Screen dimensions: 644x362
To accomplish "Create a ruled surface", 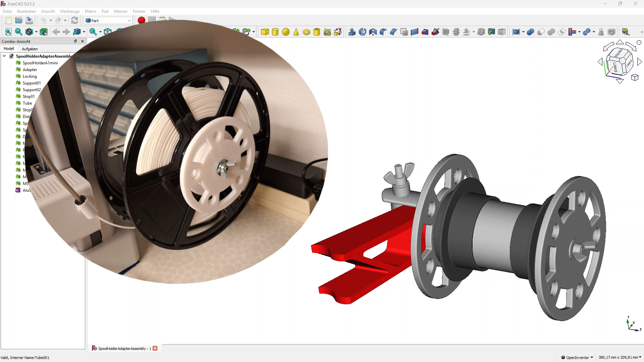I will tap(415, 32).
